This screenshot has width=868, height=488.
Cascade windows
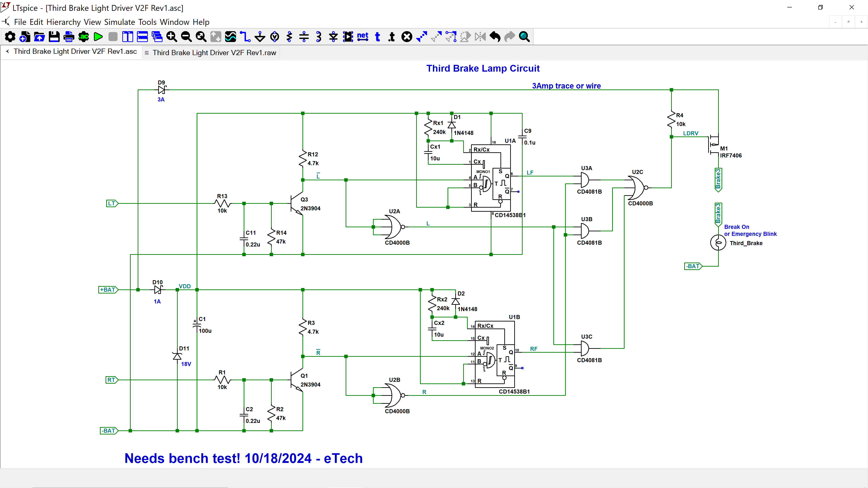pyautogui.click(x=157, y=37)
